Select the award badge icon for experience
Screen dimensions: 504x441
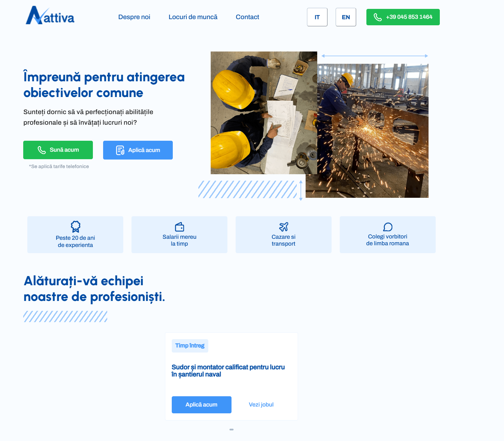point(75,227)
